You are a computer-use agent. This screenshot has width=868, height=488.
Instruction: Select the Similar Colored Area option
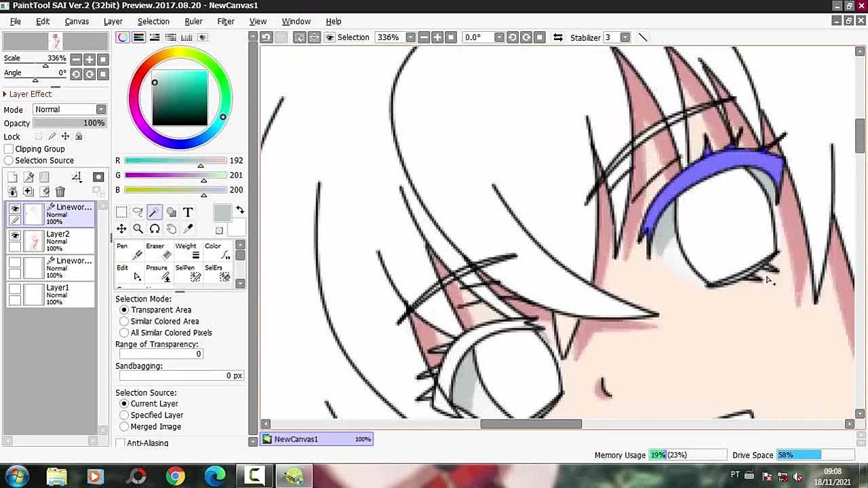pos(124,321)
